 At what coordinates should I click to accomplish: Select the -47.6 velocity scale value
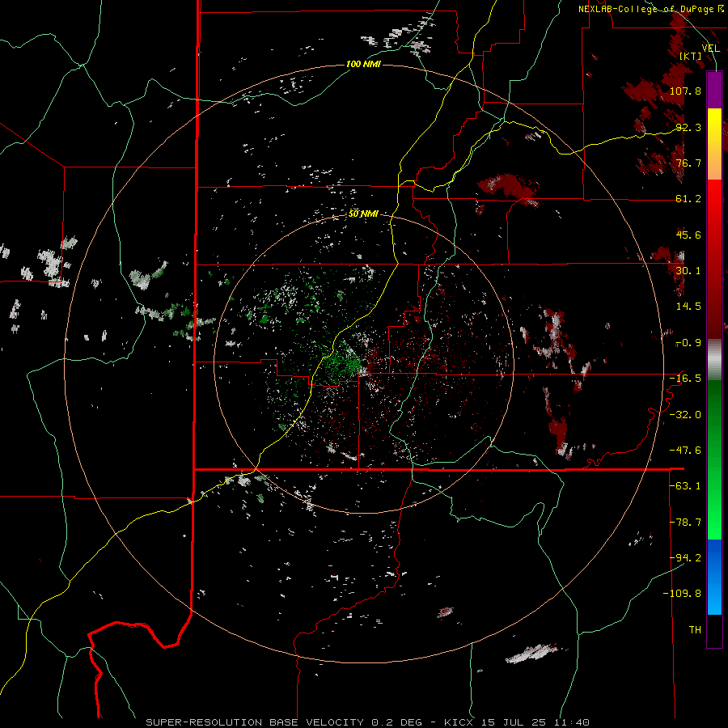pos(685,451)
